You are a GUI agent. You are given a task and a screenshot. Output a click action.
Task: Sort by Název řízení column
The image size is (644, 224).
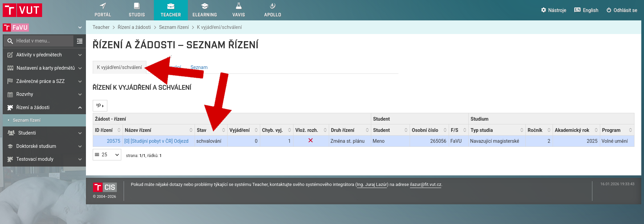tap(159, 130)
